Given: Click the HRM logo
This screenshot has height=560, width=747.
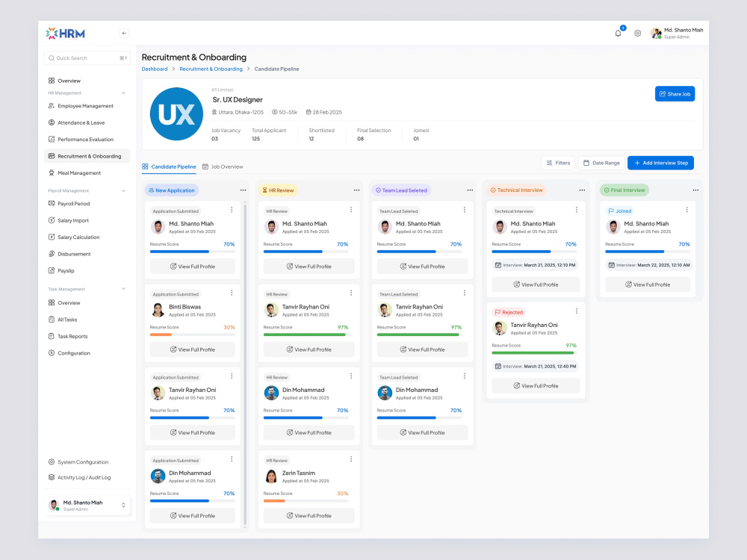Looking at the screenshot, I should tap(65, 34).
